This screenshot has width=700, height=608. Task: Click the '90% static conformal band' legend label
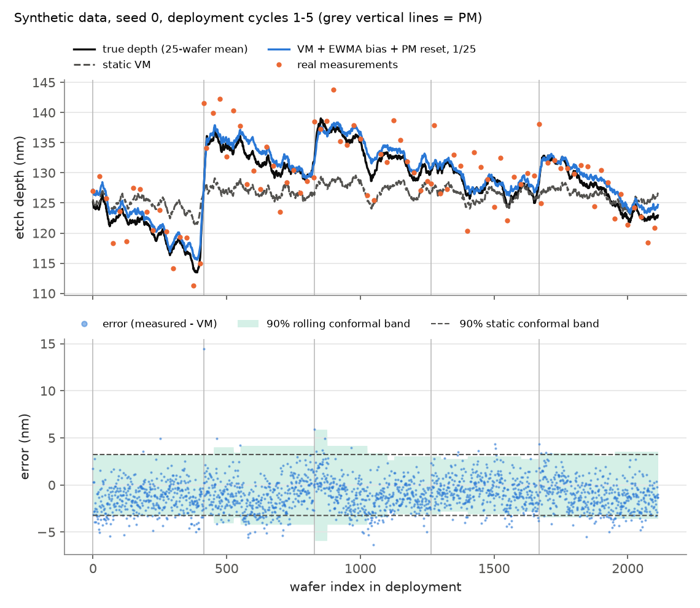[529, 324]
